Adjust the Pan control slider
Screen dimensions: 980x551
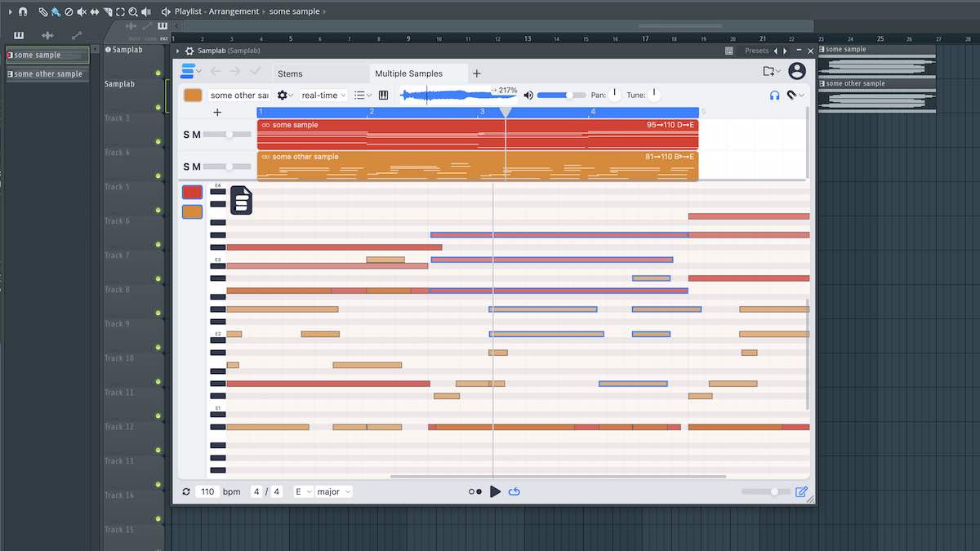click(x=615, y=95)
